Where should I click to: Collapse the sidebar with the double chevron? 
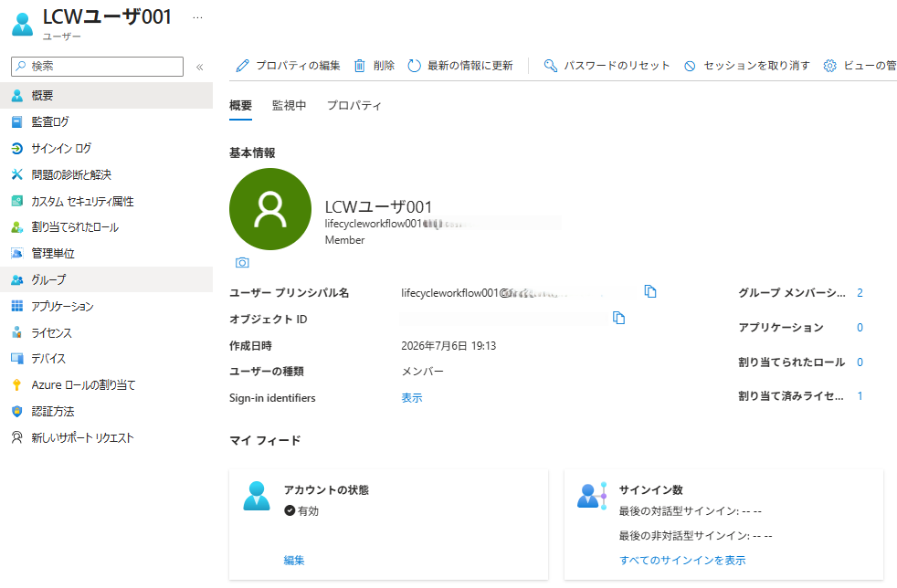(200, 67)
